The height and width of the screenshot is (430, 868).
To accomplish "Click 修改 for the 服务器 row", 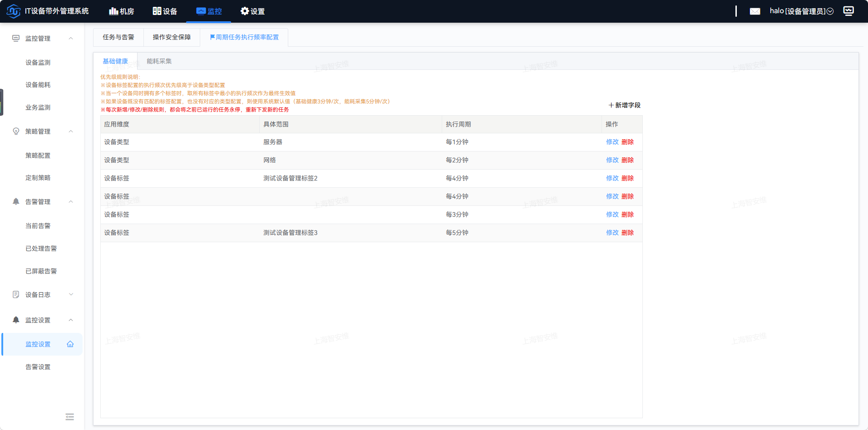I will click(x=612, y=142).
